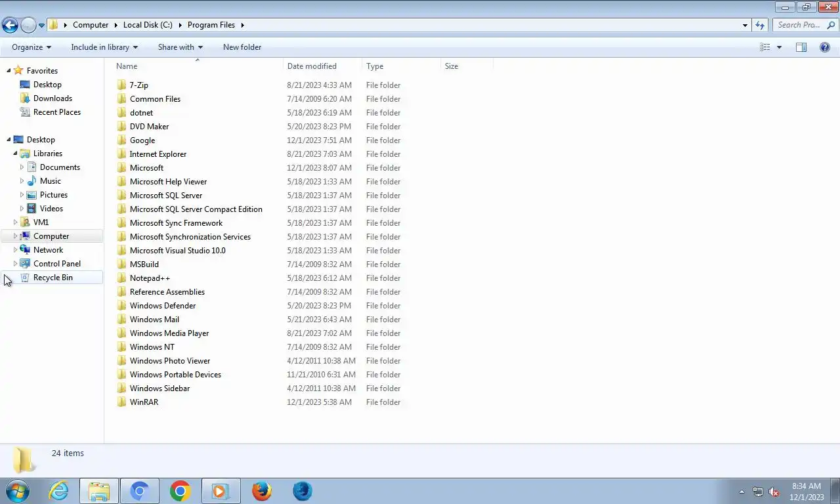Screen dimensions: 840x504
Task: Click Computer in the address breadcrumb
Action: (x=91, y=25)
